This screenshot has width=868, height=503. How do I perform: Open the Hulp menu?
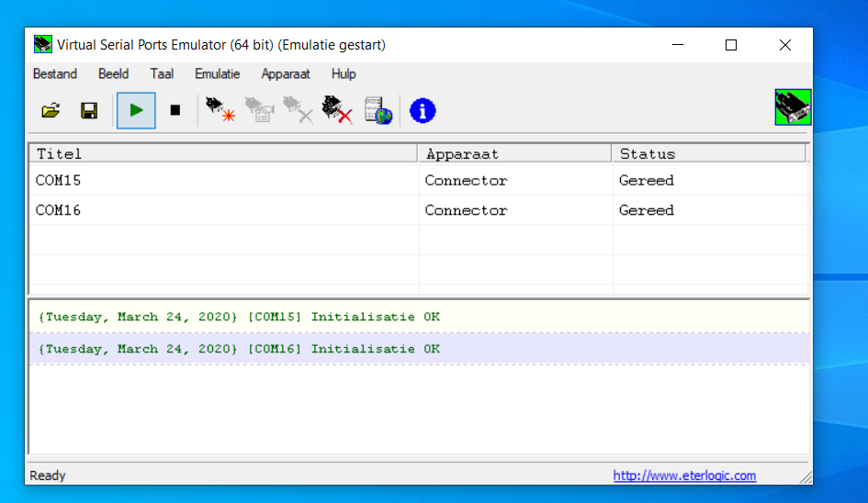[x=344, y=73]
